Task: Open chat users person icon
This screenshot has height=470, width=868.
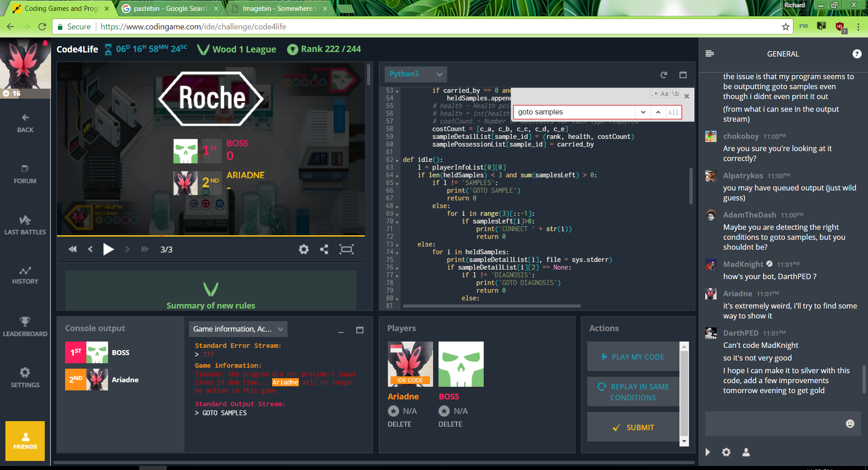Action: [x=746, y=452]
